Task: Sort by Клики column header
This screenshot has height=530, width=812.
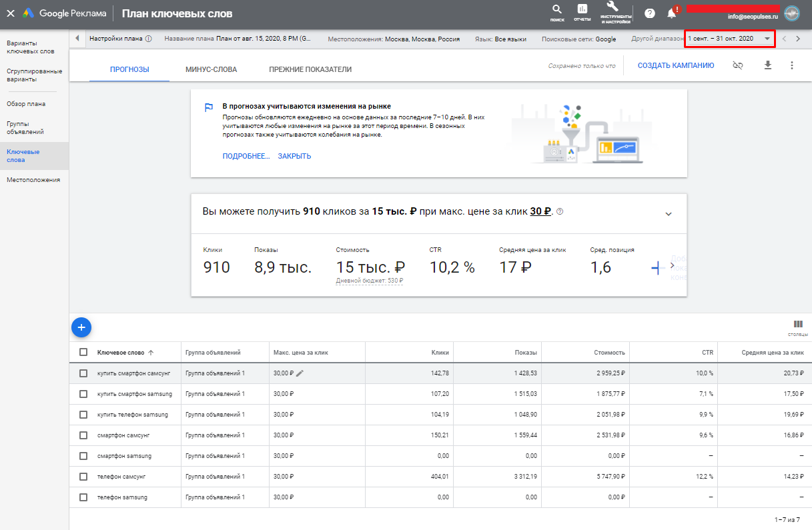Action: pos(439,352)
